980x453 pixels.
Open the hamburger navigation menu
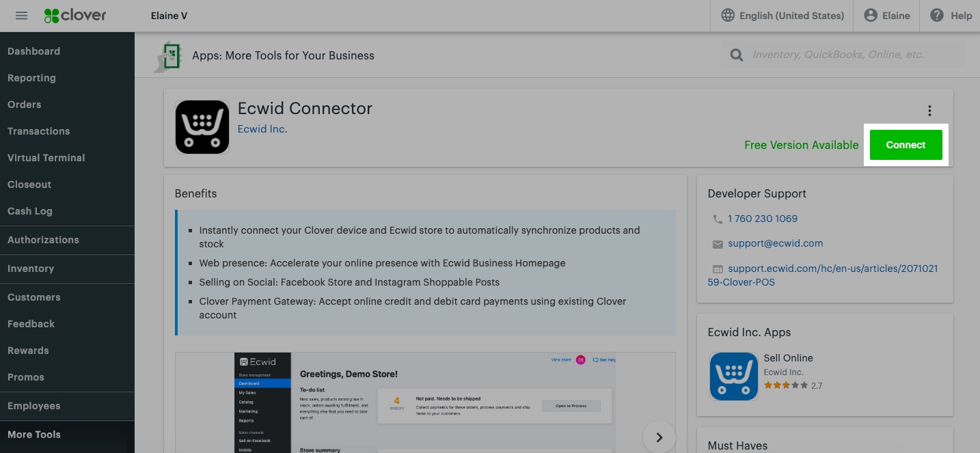coord(21,15)
